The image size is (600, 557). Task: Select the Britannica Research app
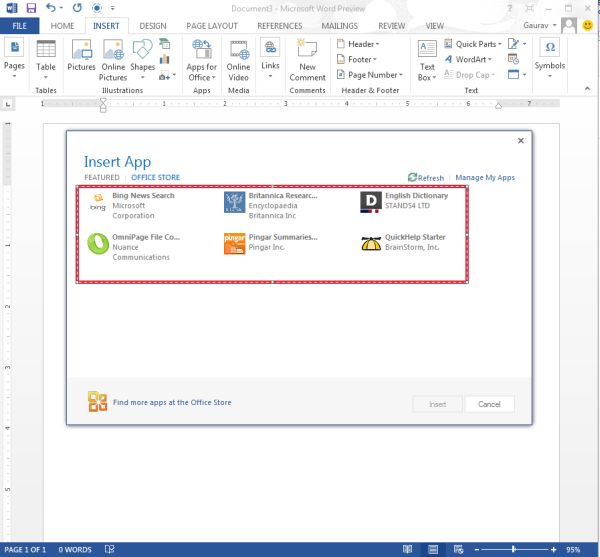click(x=271, y=205)
